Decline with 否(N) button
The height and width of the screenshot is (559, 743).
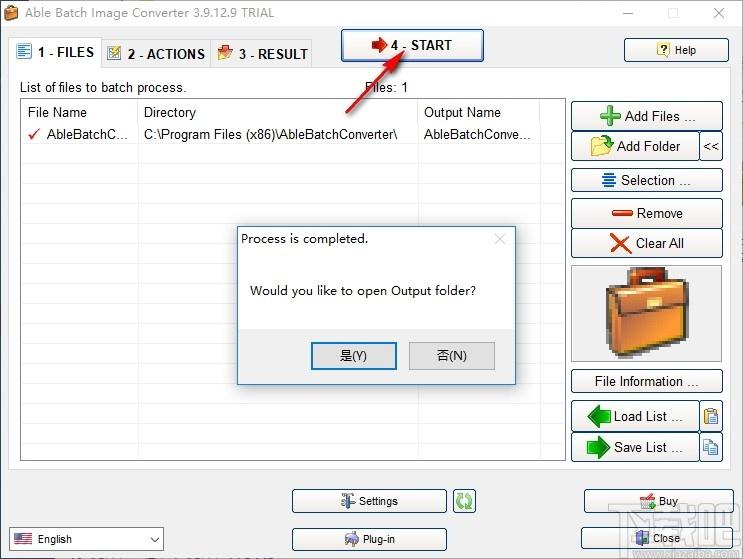[x=452, y=356]
